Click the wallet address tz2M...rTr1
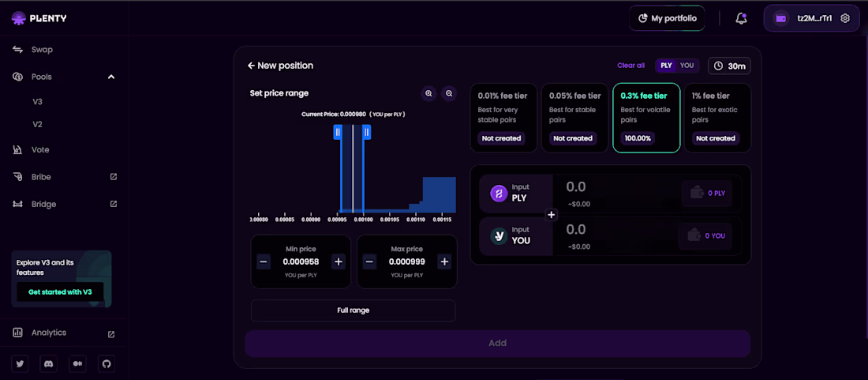Viewport: 868px width, 380px height. [x=814, y=18]
